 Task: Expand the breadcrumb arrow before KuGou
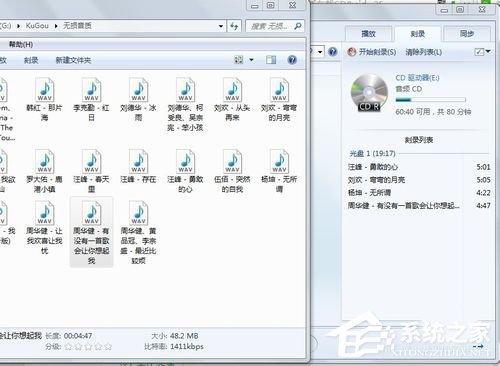[x=18, y=26]
